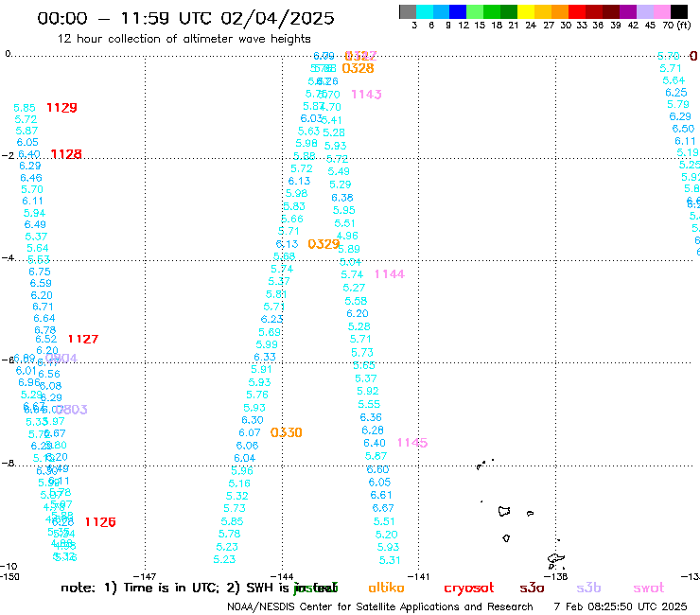The width and height of the screenshot is (700, 615).
Task: Click the red time stamp 1128
Action: (x=66, y=154)
